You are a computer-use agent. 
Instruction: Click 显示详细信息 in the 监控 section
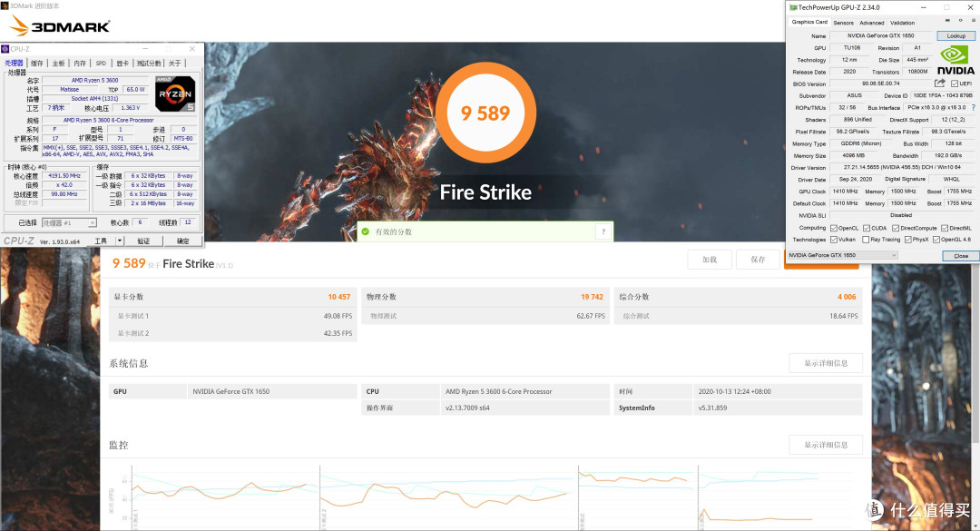[x=826, y=445]
